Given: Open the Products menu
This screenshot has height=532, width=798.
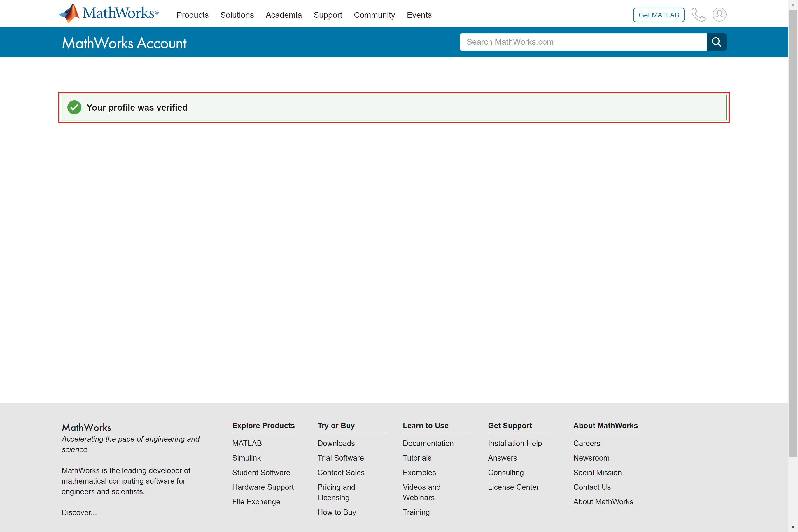Looking at the screenshot, I should (x=192, y=15).
